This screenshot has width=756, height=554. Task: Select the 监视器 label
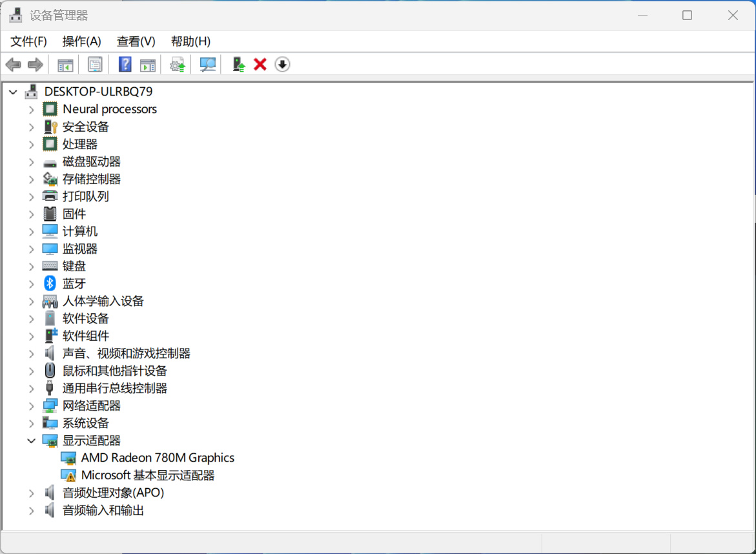tap(80, 249)
